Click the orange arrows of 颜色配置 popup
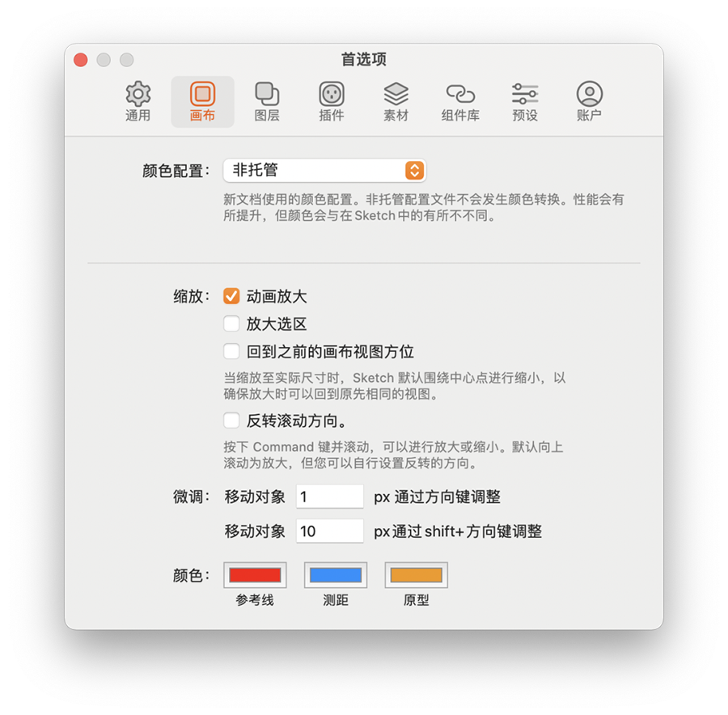 pos(415,171)
